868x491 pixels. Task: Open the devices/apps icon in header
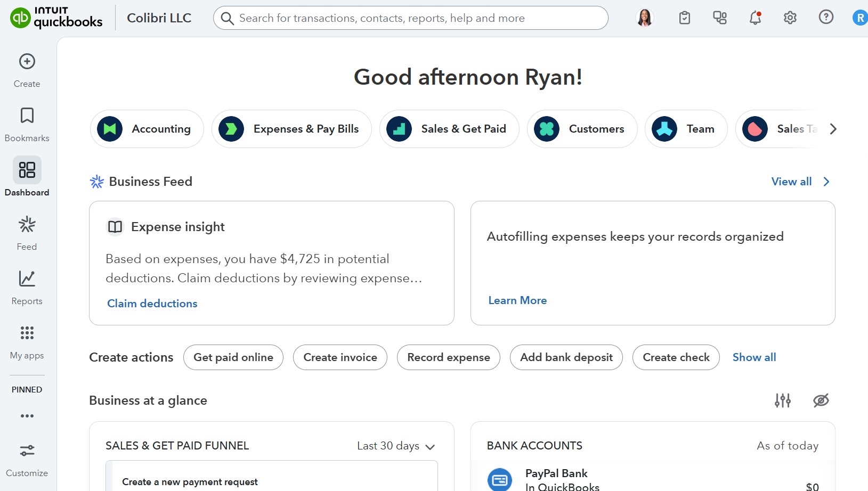click(720, 18)
